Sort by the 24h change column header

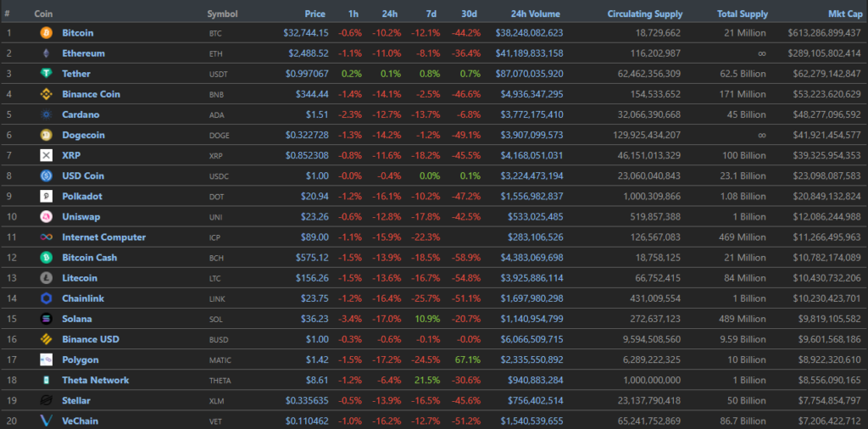coord(389,14)
